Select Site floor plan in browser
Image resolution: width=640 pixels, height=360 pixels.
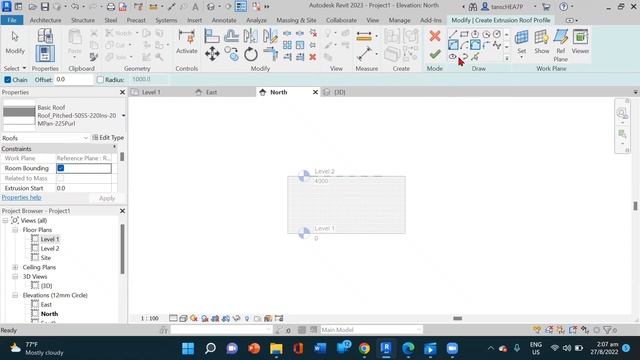[46, 258]
